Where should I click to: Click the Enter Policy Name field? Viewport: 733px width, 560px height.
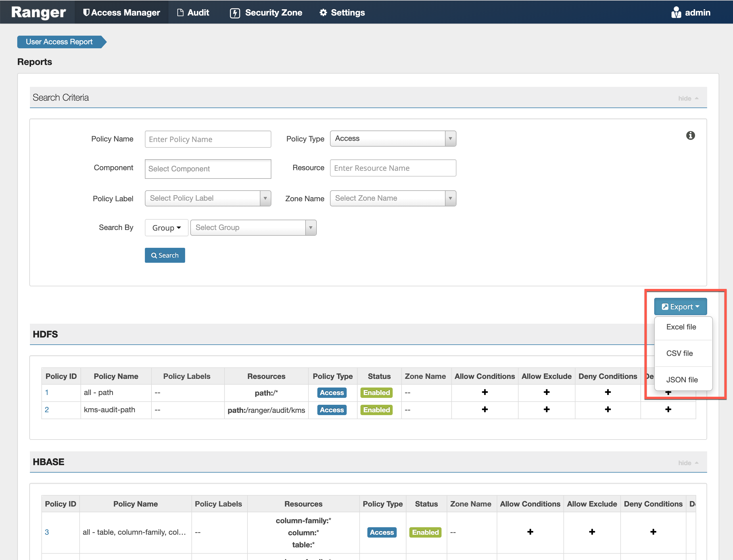coord(208,139)
